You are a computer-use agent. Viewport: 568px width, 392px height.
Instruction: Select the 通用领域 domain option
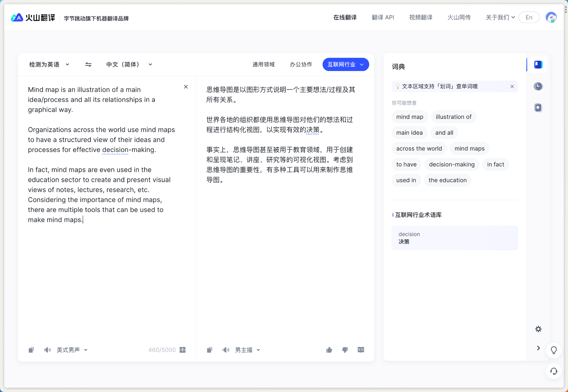point(263,65)
